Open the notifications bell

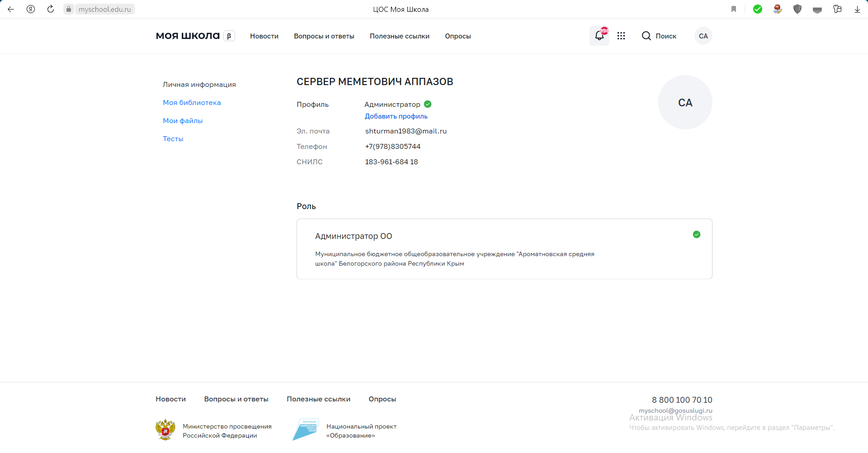pos(599,36)
